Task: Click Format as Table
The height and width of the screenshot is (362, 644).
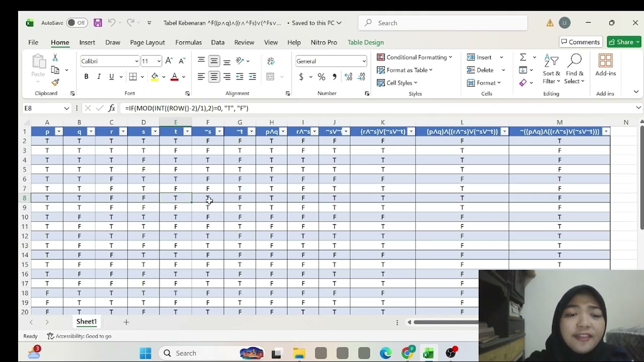Action: (x=405, y=70)
